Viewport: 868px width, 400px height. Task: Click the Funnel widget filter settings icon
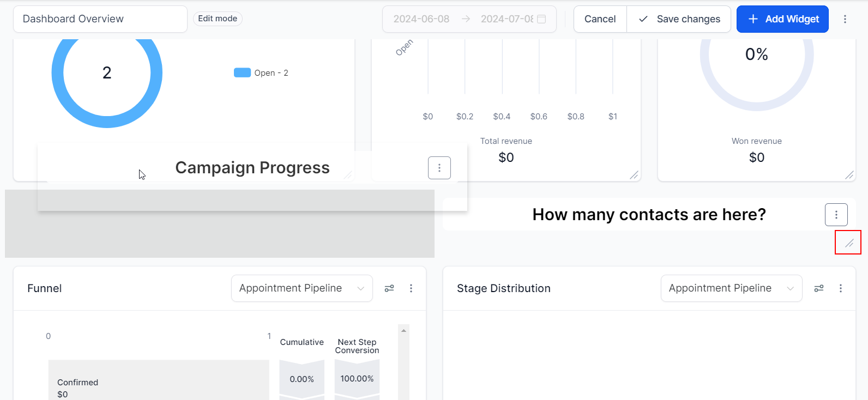point(389,288)
